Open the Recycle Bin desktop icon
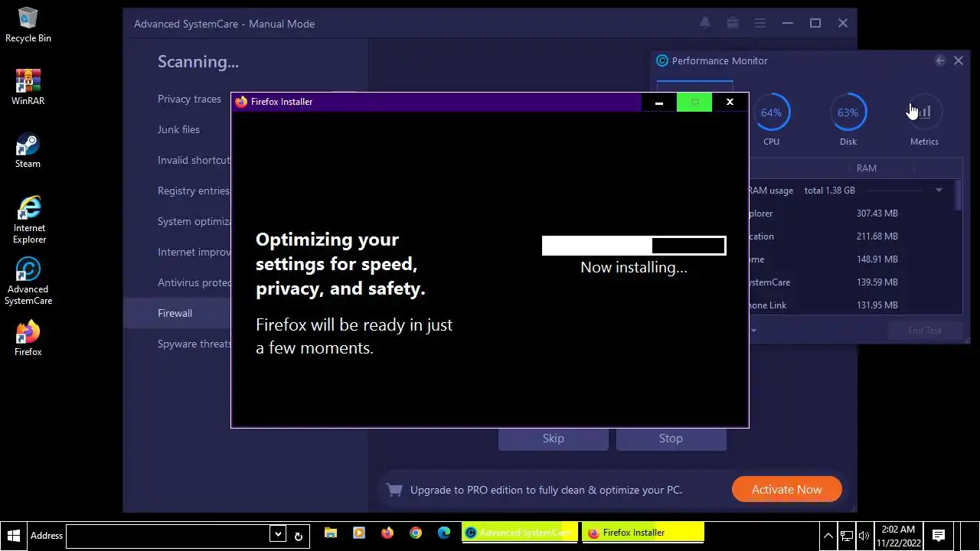 click(28, 25)
